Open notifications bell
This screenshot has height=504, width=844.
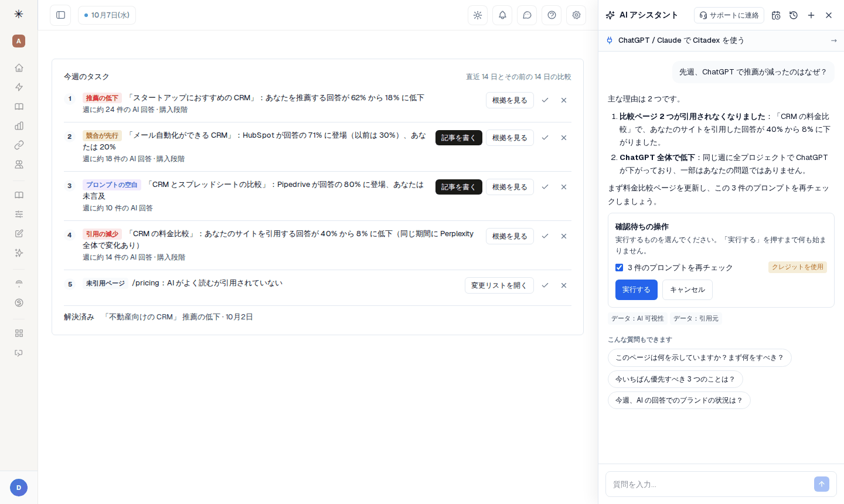(x=502, y=15)
